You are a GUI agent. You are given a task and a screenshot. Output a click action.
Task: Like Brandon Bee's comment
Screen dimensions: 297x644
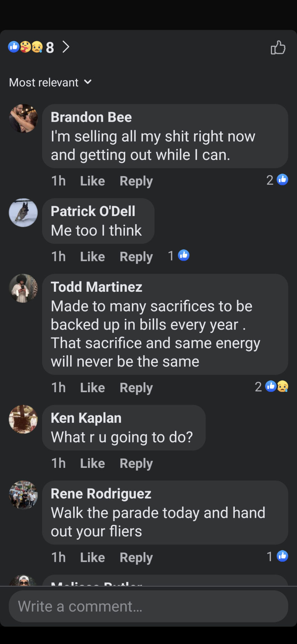click(x=92, y=181)
